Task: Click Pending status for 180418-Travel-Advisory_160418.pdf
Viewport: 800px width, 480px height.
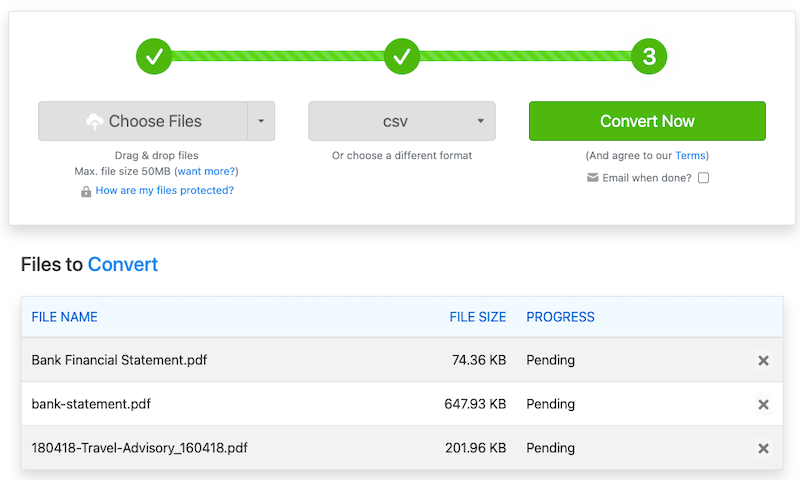Action: click(551, 448)
